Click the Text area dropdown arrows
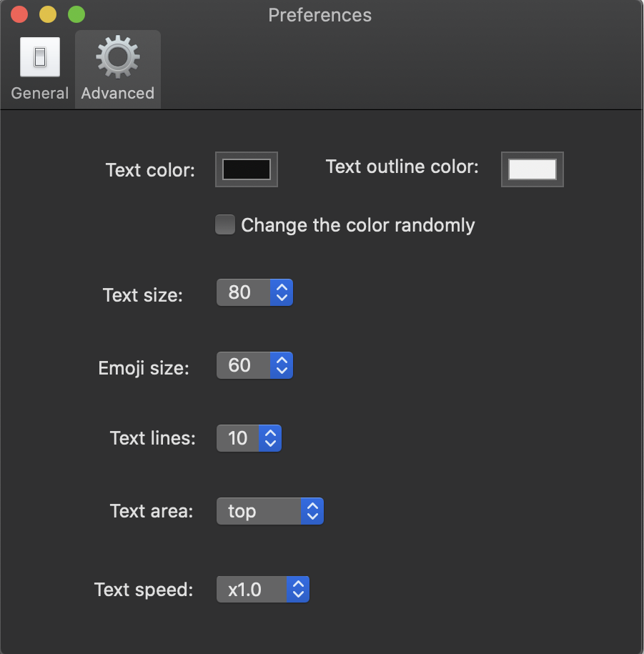The width and height of the screenshot is (644, 654). 312,511
